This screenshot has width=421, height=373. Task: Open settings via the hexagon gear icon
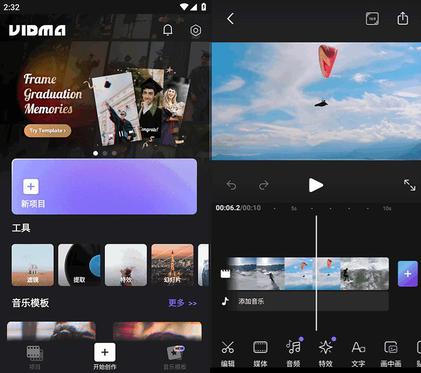[x=196, y=30]
